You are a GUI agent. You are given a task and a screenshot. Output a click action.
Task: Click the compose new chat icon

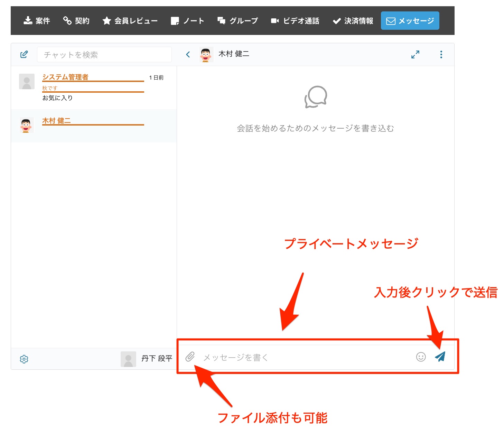click(24, 54)
